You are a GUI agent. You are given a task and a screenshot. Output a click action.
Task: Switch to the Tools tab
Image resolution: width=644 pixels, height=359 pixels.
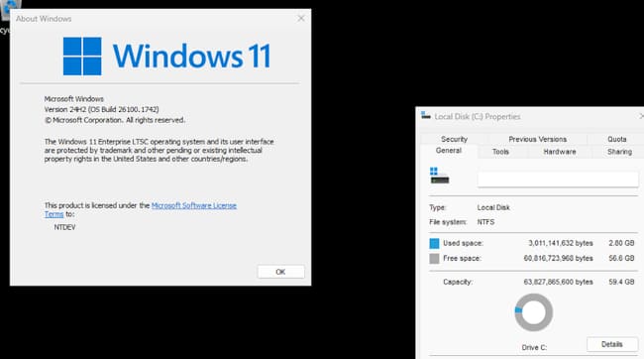coord(500,152)
